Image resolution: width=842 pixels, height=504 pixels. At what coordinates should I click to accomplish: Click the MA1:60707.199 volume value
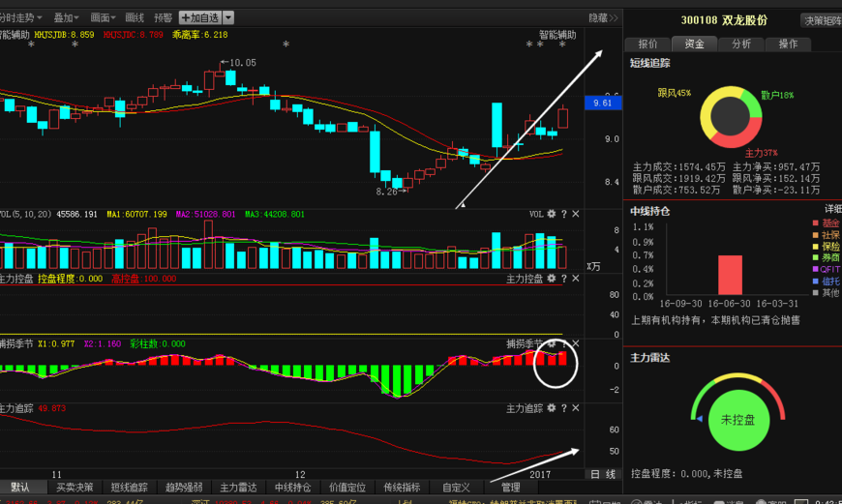(136, 214)
